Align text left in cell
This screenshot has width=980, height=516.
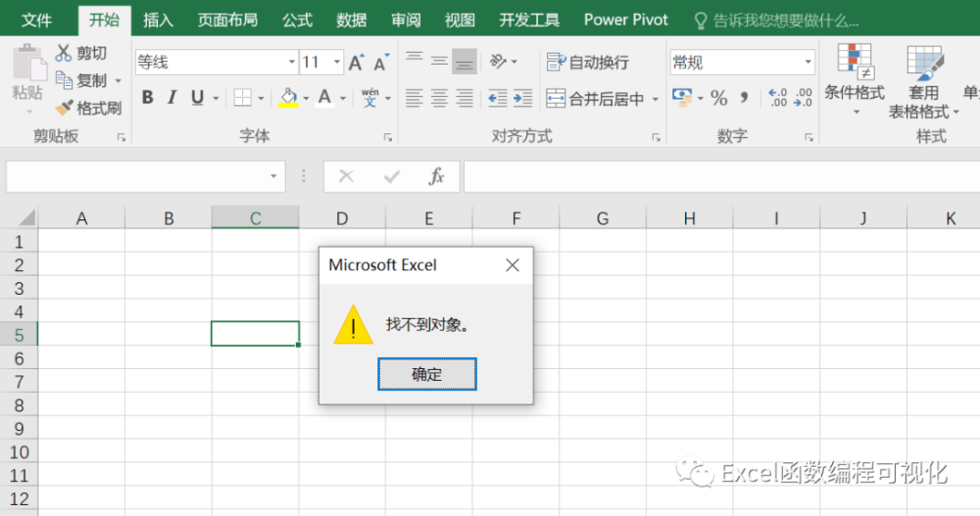click(414, 98)
